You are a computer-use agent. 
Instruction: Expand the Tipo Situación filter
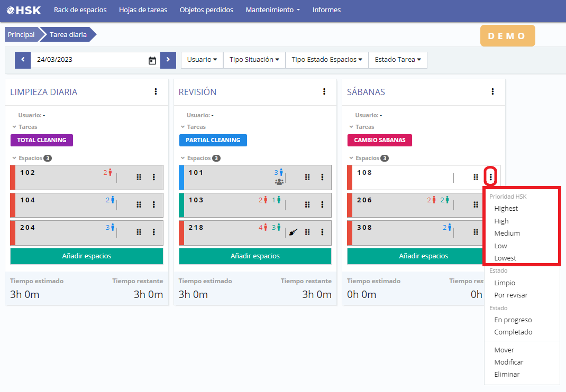tap(254, 60)
